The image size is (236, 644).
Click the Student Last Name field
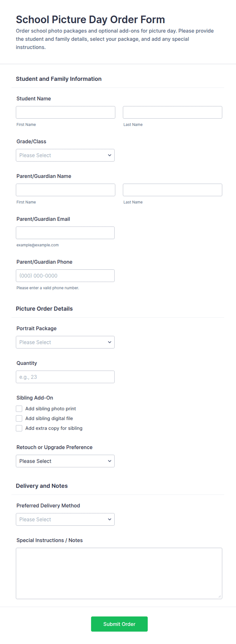coord(173,112)
